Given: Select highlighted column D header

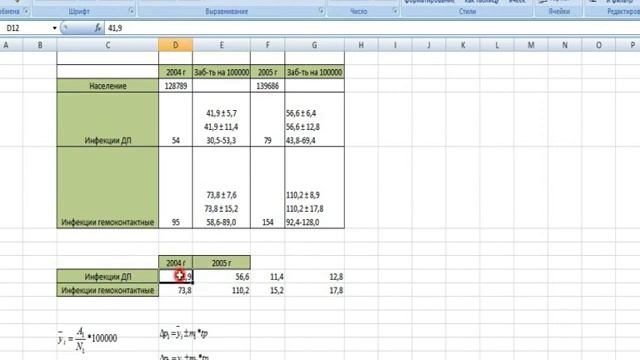Looking at the screenshot, I should point(176,45).
